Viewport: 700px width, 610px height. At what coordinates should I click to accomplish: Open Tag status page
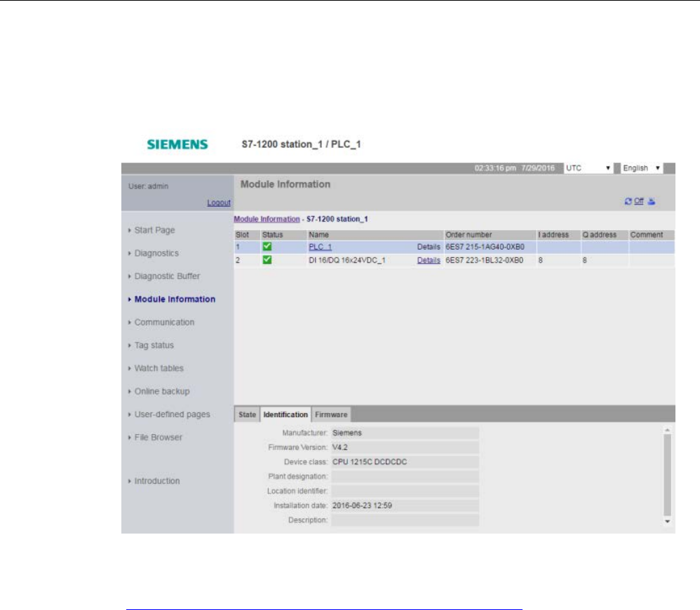pyautogui.click(x=154, y=346)
